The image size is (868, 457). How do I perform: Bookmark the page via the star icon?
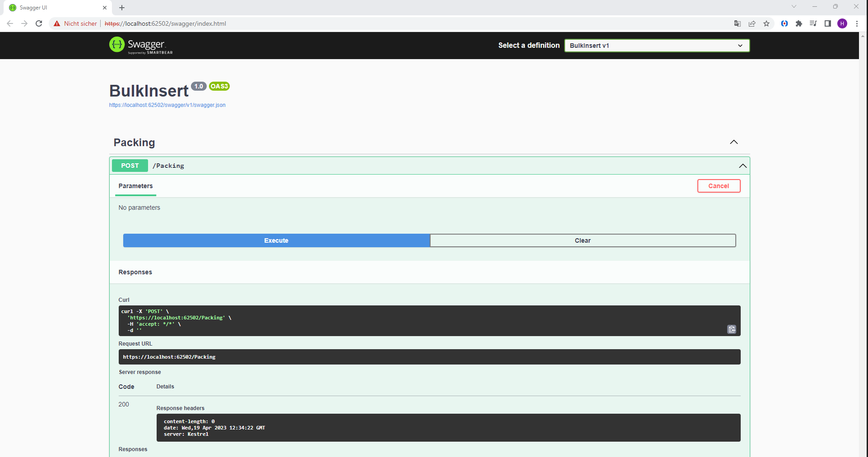tap(766, 23)
